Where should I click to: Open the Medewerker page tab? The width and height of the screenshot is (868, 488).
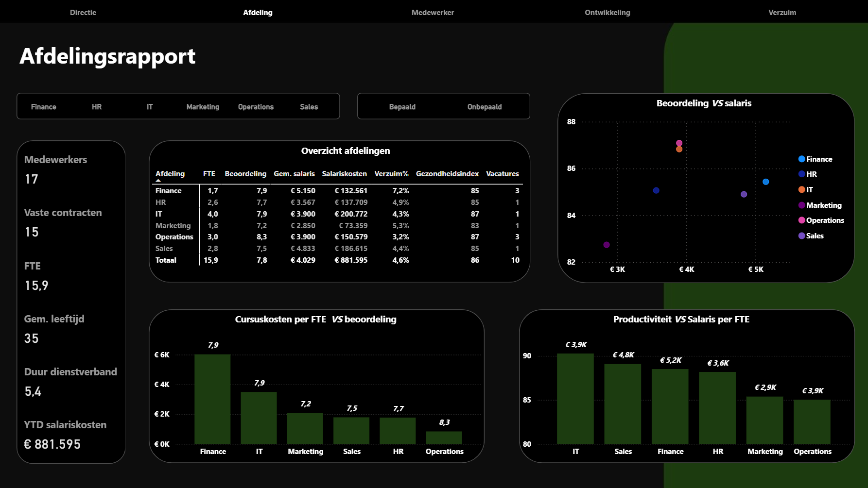click(x=433, y=13)
